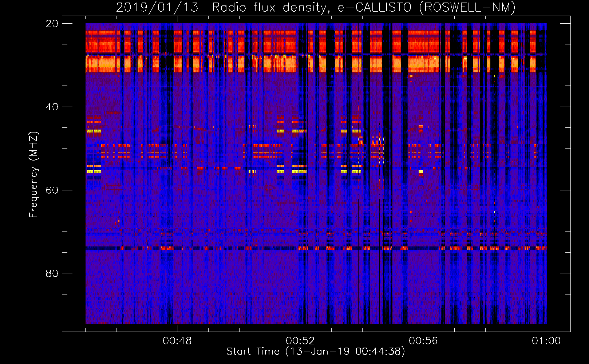The height and width of the screenshot is (364, 589).
Task: Click the 00:56 time tick label
Action: (x=423, y=341)
